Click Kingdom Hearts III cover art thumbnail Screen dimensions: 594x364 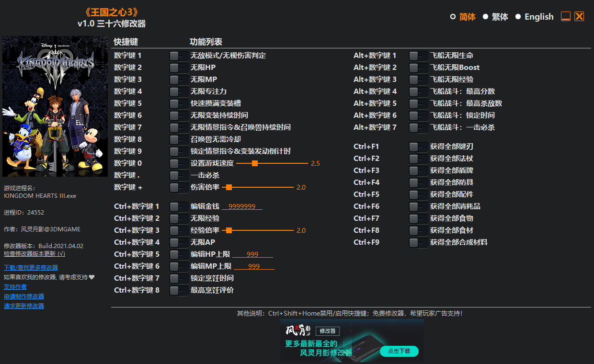point(55,106)
